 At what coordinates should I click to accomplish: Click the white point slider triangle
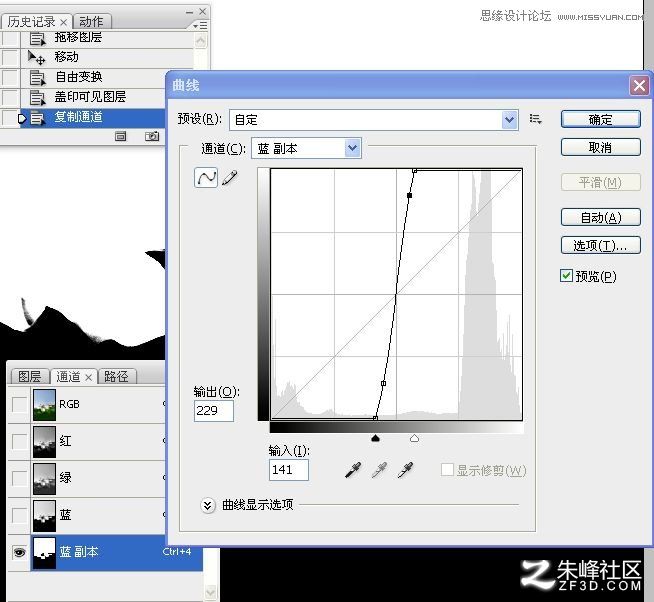pyautogui.click(x=414, y=438)
